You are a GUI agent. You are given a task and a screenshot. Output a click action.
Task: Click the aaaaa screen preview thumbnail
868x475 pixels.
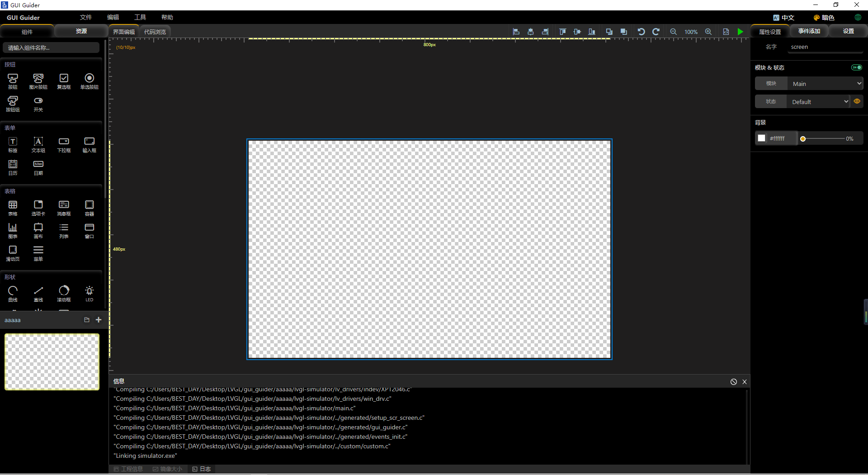[x=52, y=361]
